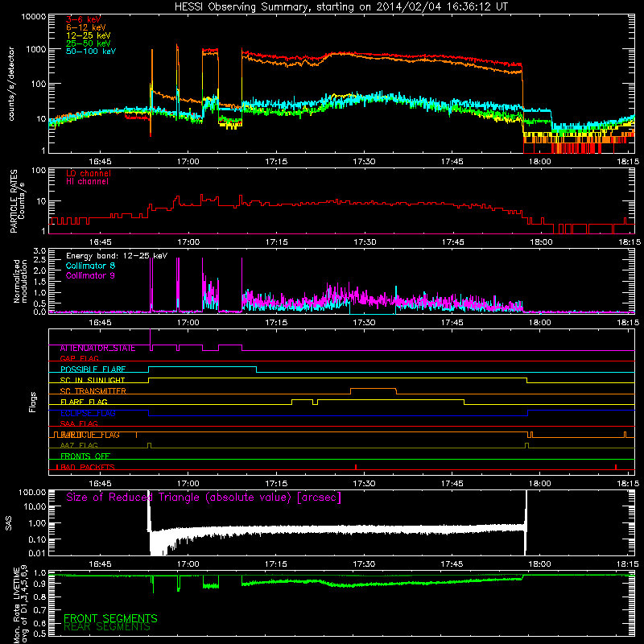Select the PARTICLE RATES Counts/s axis label
The height and width of the screenshot is (644, 644).
click(x=18, y=201)
